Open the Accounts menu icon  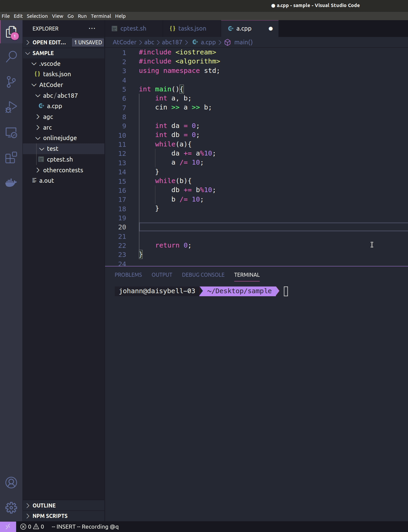(11, 483)
